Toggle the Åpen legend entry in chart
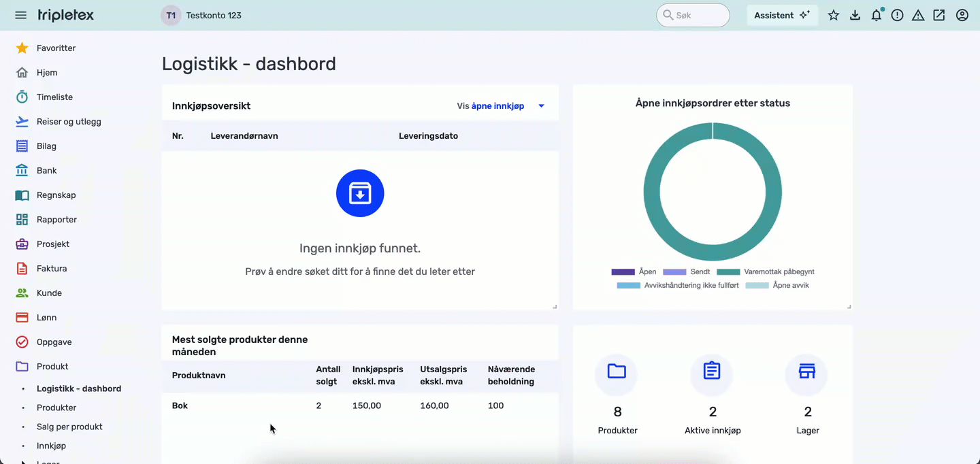Screen dimensions: 980x464 [634, 271]
